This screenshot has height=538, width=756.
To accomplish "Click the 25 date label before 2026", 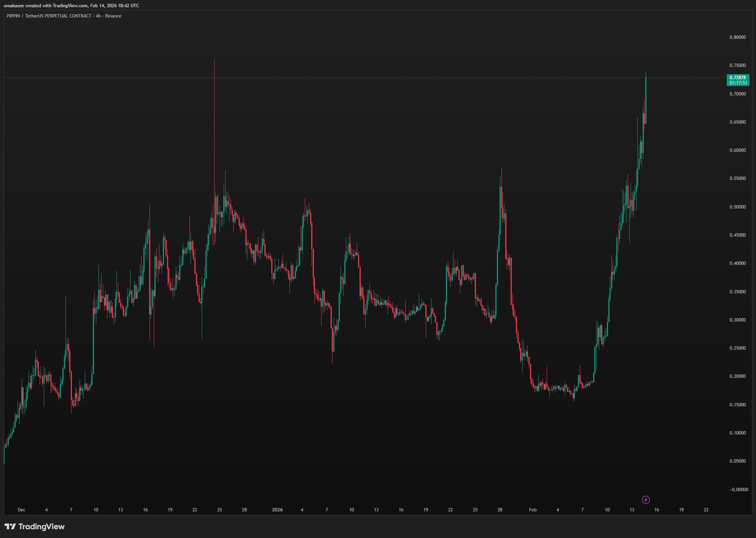I will point(220,510).
